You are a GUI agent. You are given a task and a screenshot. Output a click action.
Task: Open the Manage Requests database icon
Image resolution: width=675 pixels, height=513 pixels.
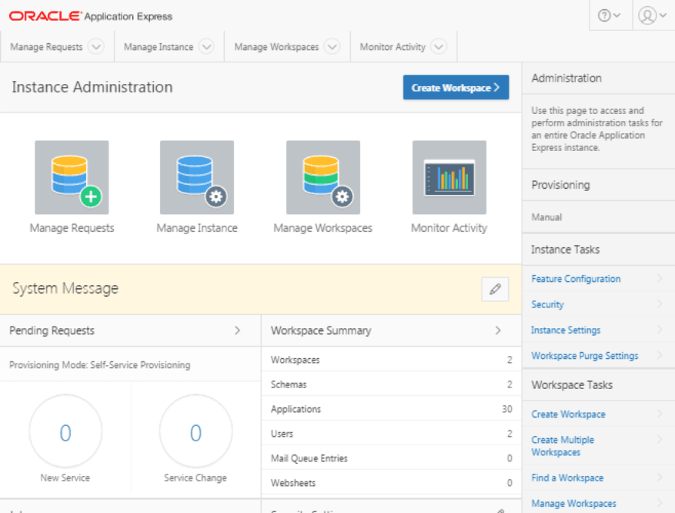click(x=72, y=177)
